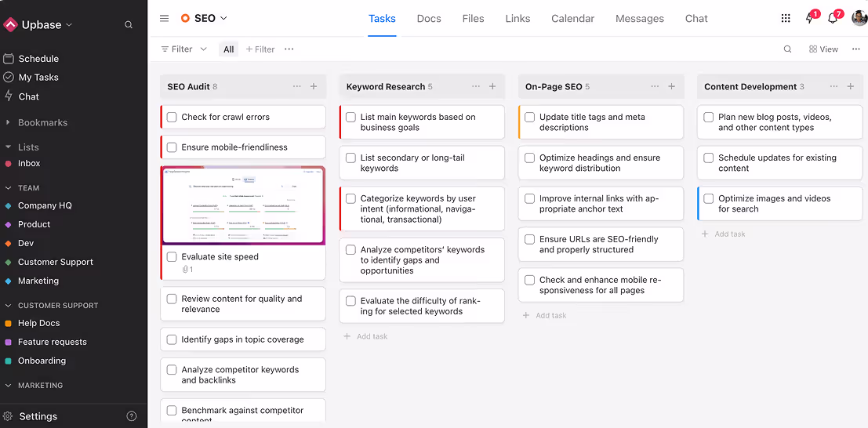The height and width of the screenshot is (428, 868).
Task: Click the search icon in the filter bar
Action: click(x=788, y=49)
